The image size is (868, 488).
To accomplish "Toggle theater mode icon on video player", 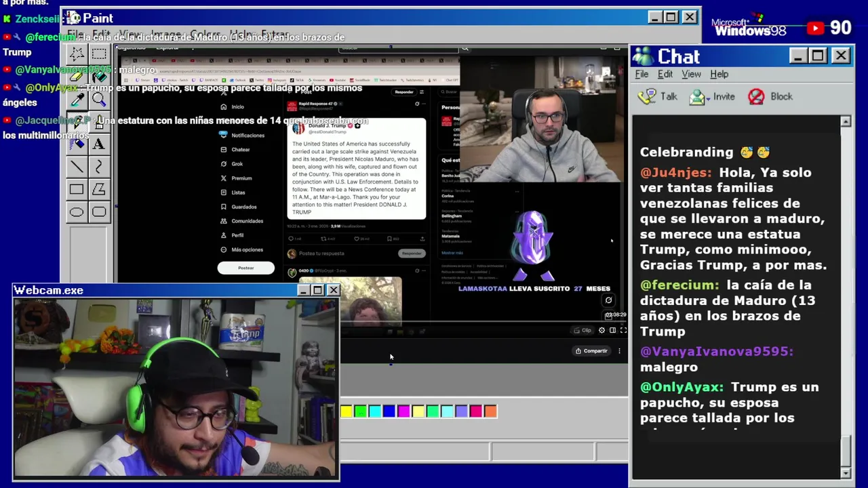I will (x=612, y=330).
